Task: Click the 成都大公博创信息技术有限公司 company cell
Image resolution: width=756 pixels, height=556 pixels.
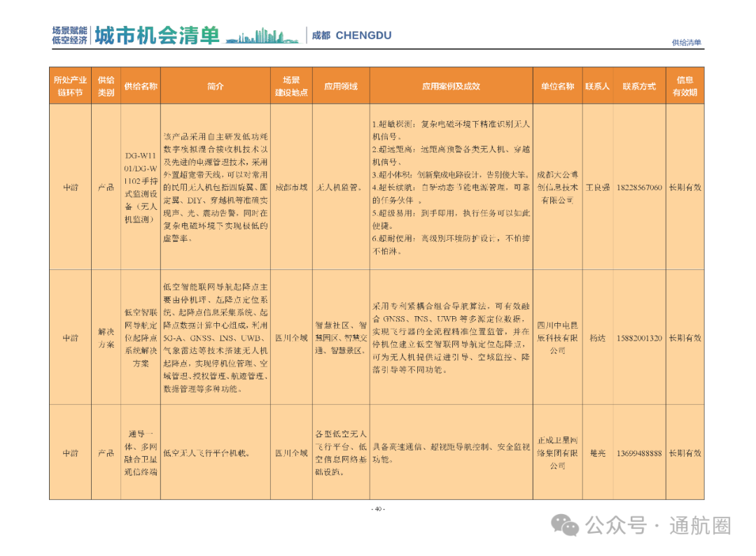Action: click(x=557, y=187)
